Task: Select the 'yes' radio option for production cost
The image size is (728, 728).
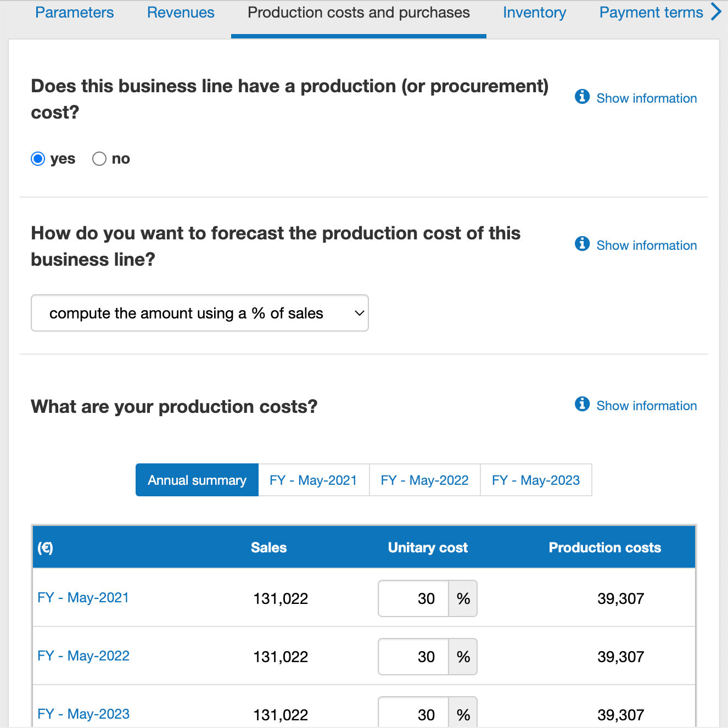Action: click(x=37, y=158)
